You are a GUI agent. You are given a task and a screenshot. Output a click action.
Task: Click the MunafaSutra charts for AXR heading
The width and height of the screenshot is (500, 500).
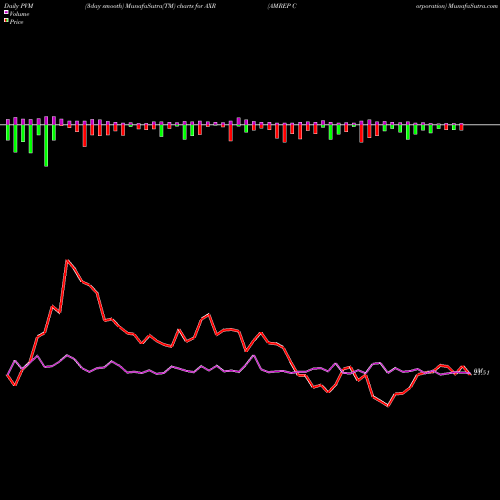[150, 6]
